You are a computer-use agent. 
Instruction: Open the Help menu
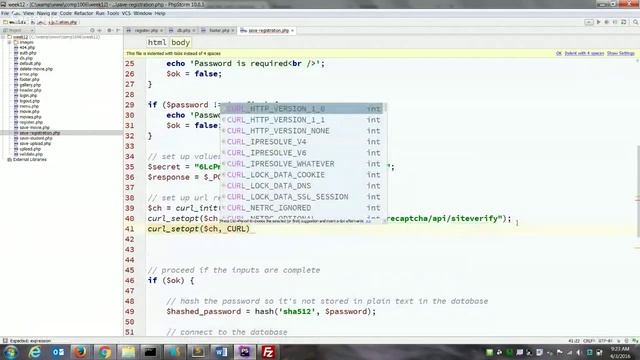160,13
